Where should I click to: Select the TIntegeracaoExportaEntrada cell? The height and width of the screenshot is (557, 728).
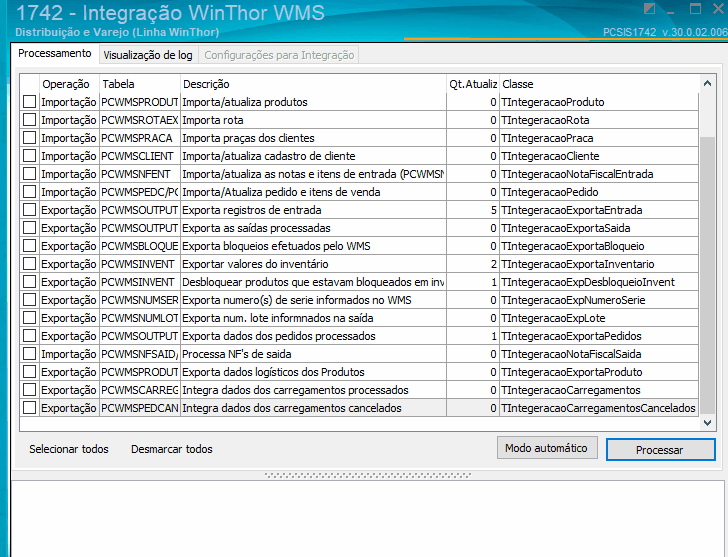point(599,210)
